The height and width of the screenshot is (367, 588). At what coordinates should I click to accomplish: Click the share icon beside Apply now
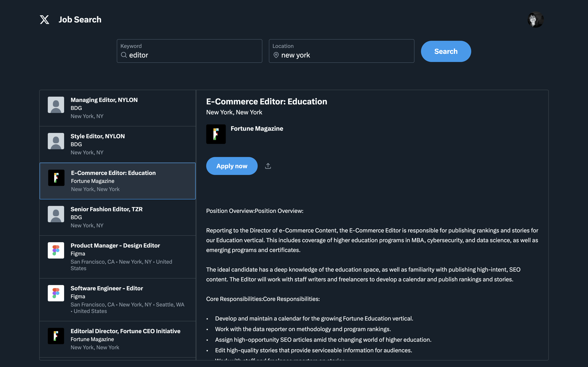click(268, 166)
